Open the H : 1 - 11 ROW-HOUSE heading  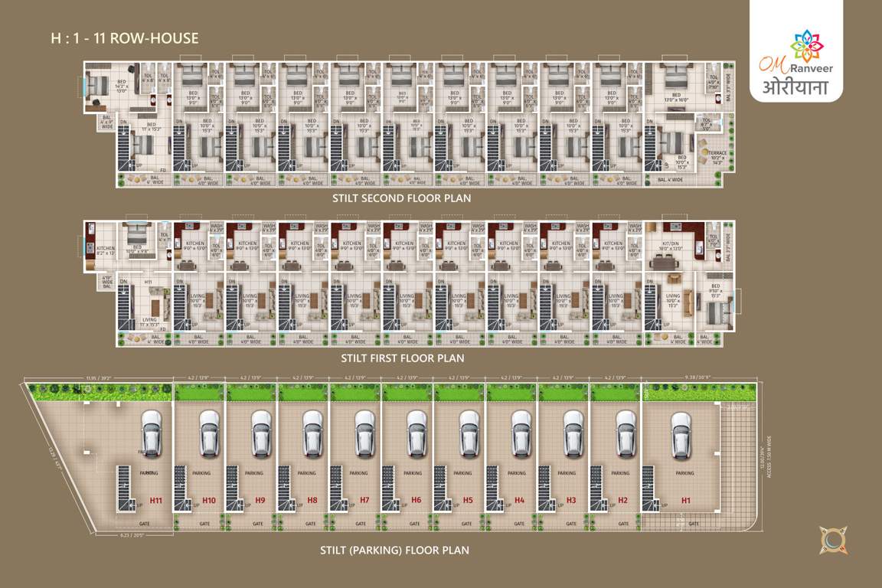[x=122, y=38]
